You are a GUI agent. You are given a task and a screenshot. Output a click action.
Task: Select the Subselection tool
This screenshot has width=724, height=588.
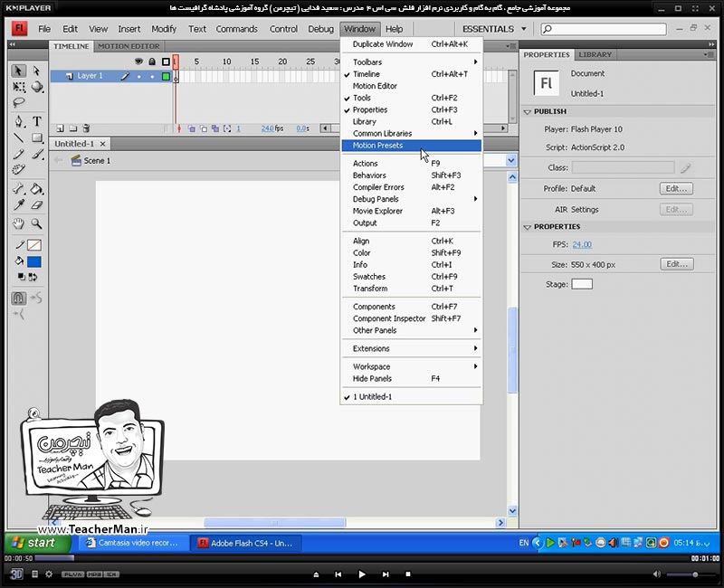point(36,71)
